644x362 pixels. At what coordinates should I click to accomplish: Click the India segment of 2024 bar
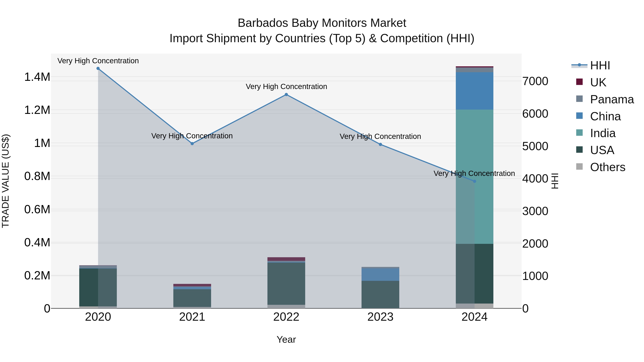474,177
